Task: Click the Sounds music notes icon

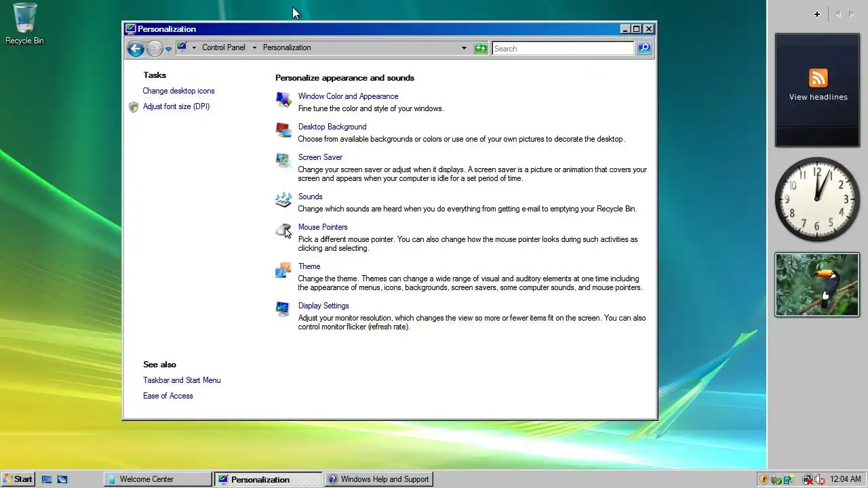Action: click(x=283, y=200)
